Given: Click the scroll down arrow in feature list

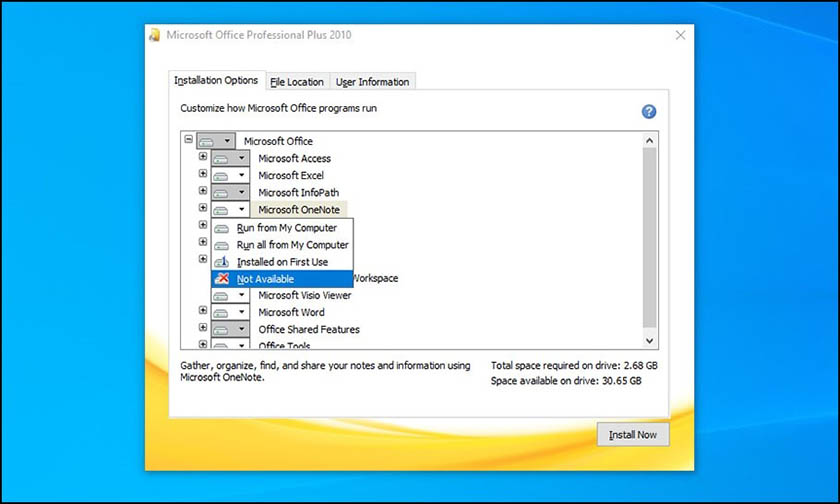Looking at the screenshot, I should point(650,341).
